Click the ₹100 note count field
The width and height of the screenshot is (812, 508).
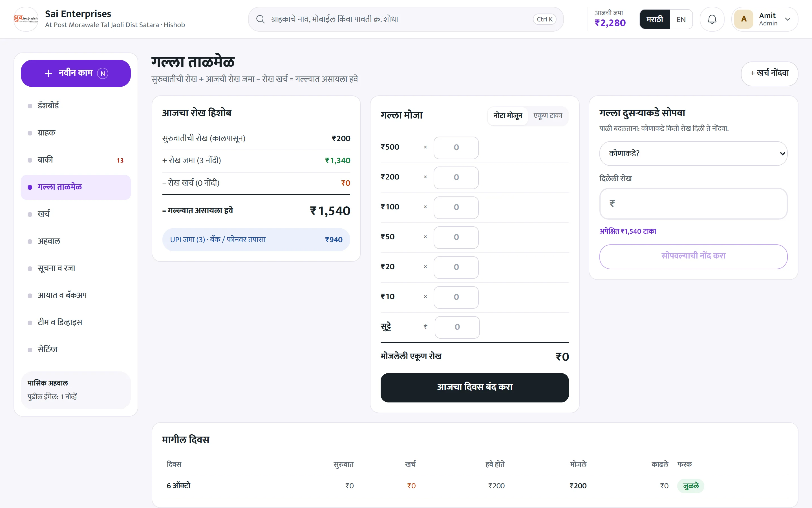tap(456, 207)
